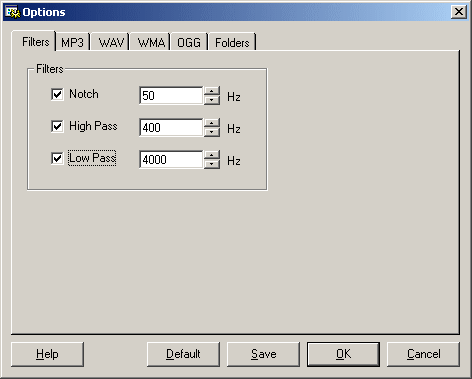Open the Folders tab

click(232, 42)
